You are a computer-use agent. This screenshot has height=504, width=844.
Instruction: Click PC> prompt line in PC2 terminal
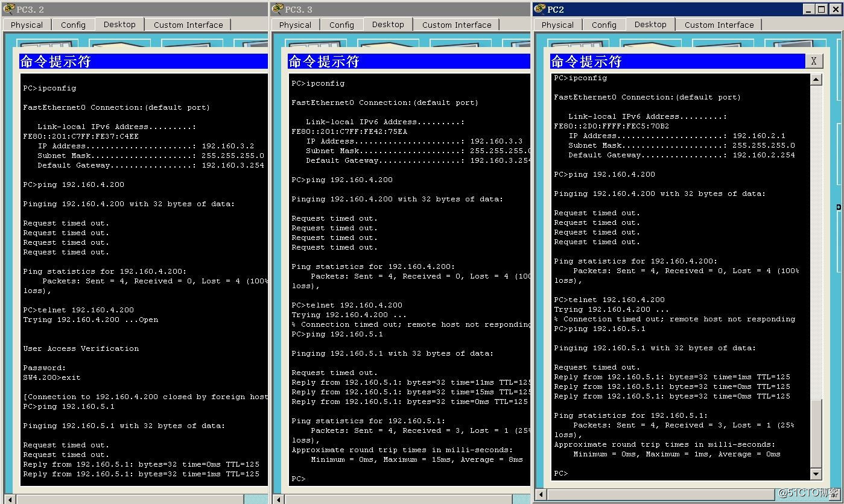point(561,473)
